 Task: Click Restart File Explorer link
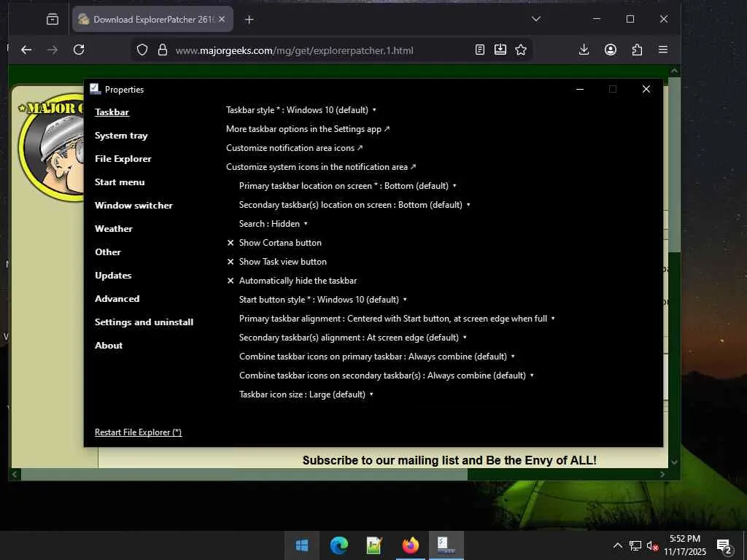pos(138,432)
